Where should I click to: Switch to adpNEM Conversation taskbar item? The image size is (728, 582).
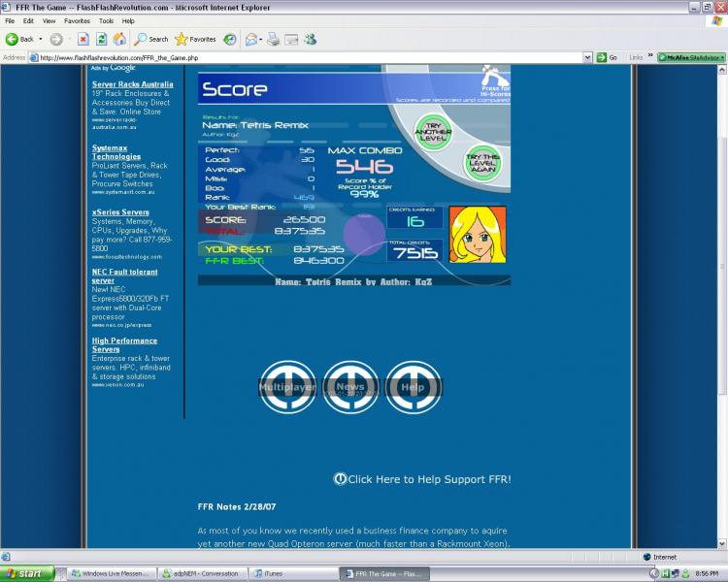point(201,573)
